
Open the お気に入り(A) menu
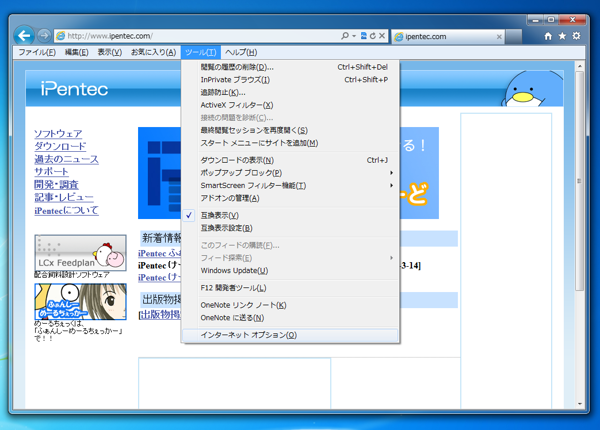pos(153,52)
